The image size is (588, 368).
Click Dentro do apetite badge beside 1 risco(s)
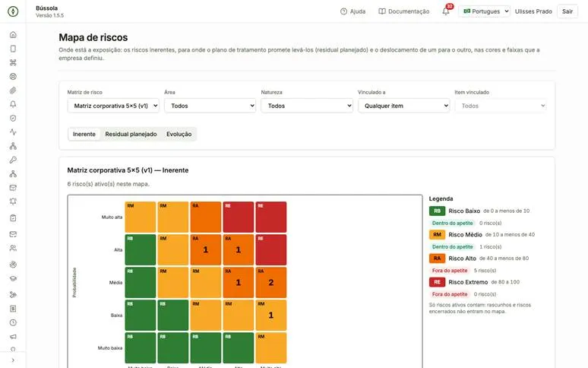(452, 247)
